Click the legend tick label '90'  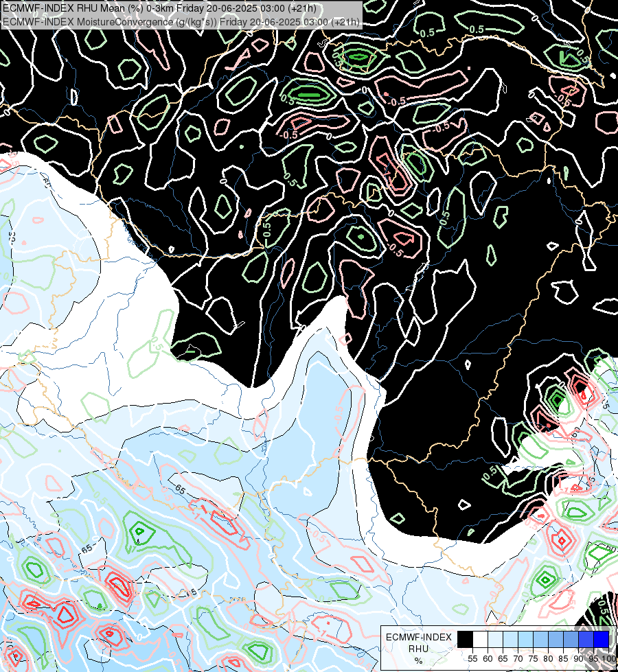[579, 659]
